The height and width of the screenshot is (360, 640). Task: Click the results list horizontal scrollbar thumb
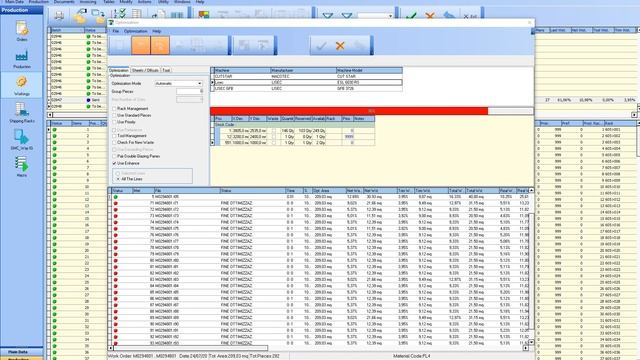pos(190,348)
